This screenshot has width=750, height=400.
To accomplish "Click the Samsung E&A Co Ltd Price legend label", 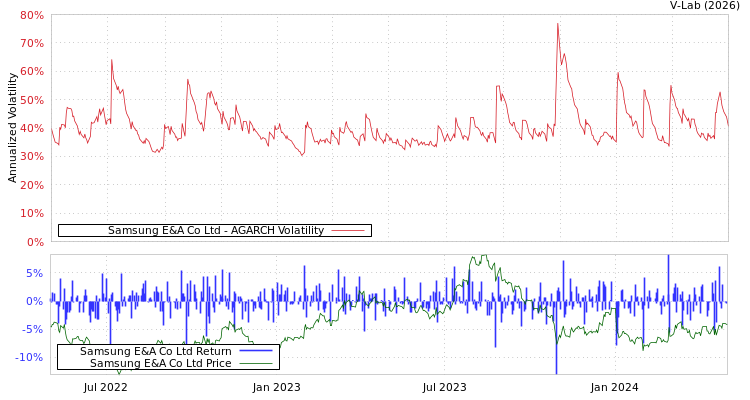I will 160,363.
